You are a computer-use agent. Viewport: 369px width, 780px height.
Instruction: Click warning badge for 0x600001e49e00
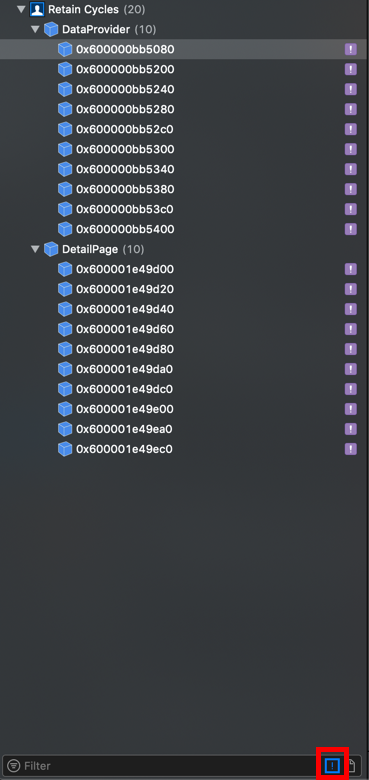pyautogui.click(x=351, y=409)
